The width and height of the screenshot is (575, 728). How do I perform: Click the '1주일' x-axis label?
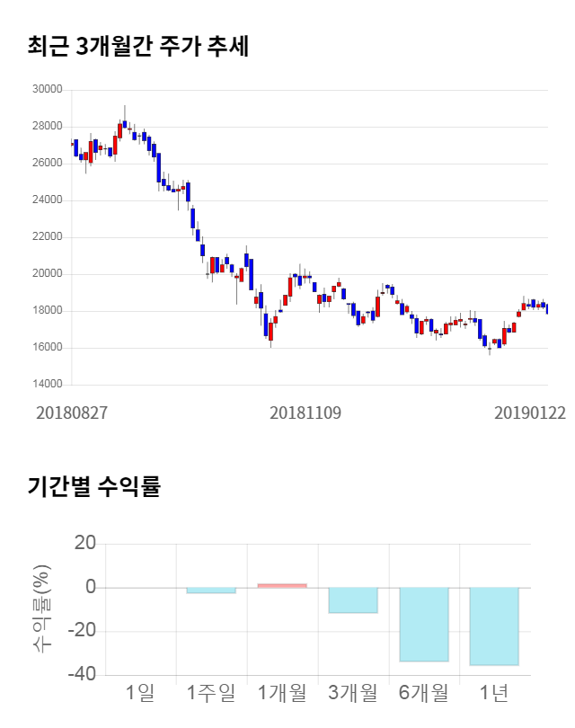coord(211,693)
